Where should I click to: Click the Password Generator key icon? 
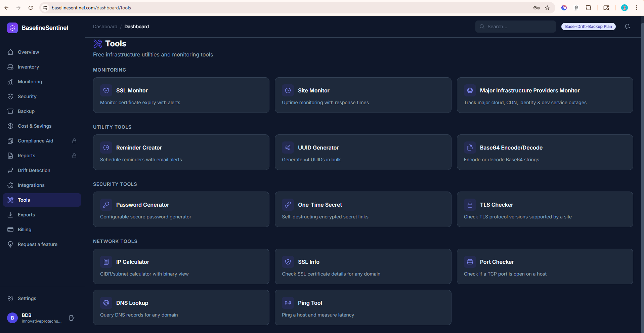tap(106, 205)
